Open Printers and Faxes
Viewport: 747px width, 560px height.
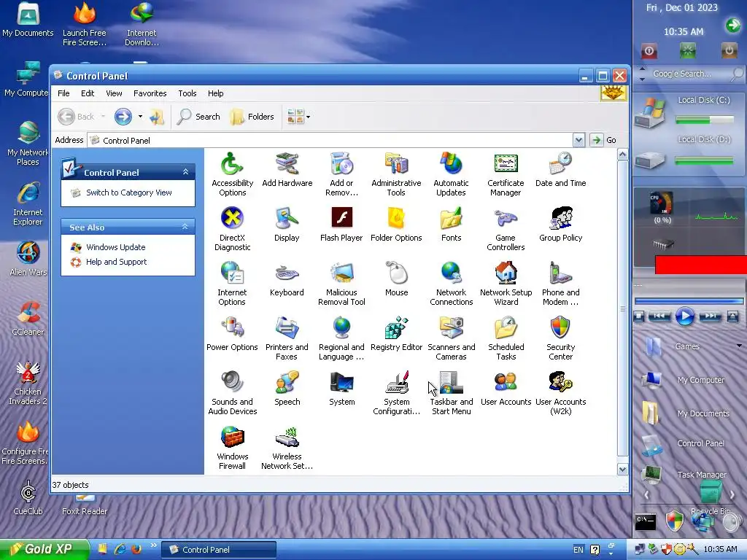(x=287, y=338)
